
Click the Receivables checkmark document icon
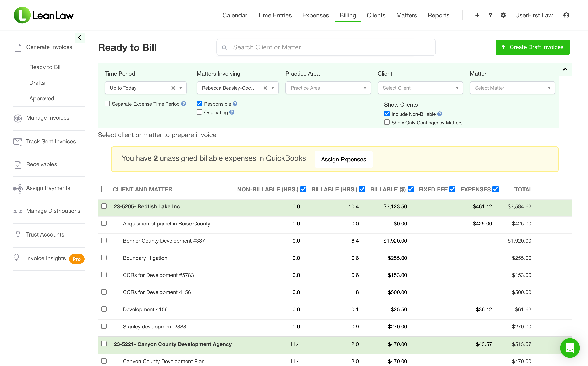coord(18,165)
